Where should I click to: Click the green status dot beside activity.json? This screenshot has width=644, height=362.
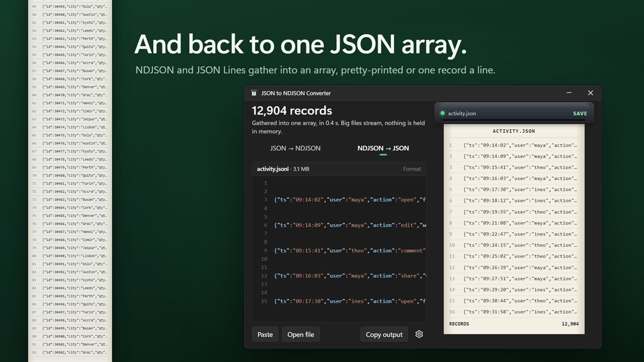[x=442, y=113]
